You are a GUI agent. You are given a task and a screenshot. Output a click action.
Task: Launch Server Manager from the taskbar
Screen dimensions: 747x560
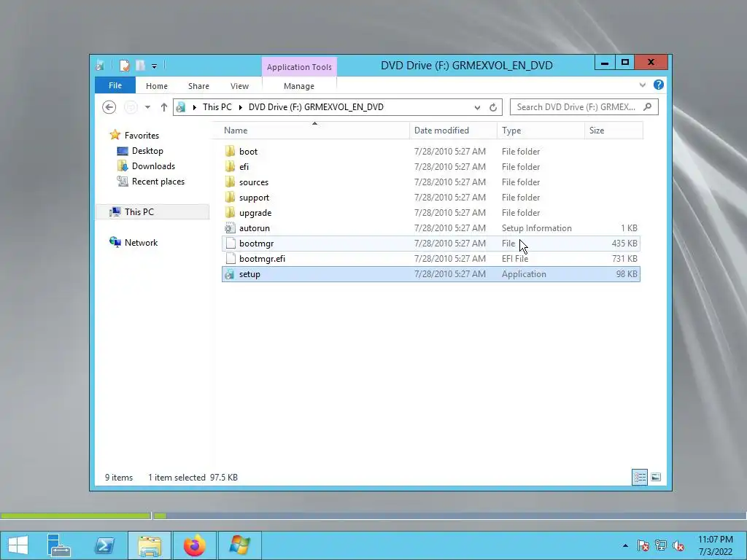click(59, 545)
